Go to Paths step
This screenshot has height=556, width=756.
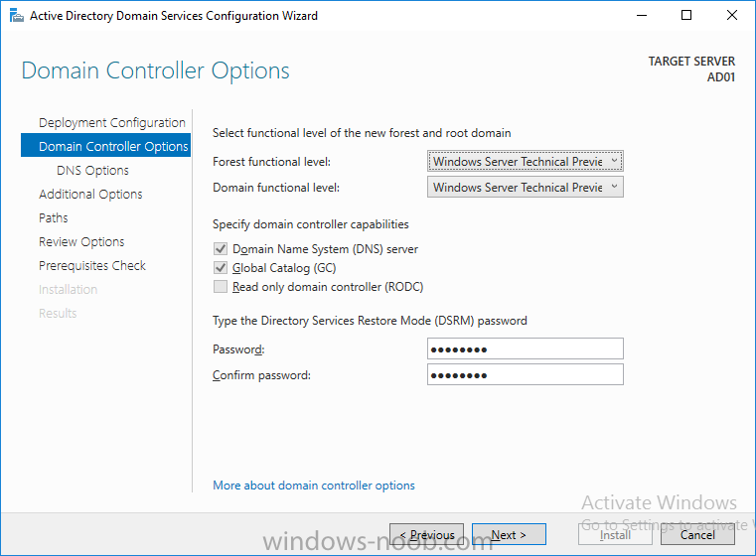pyautogui.click(x=53, y=217)
